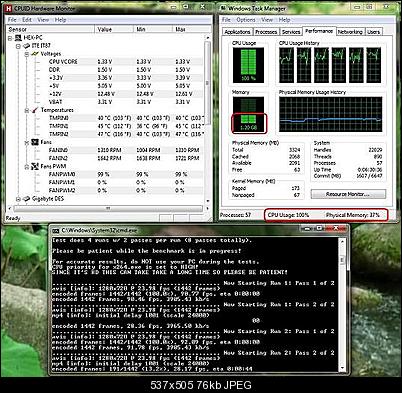Select the DDR voltage row

[x=125, y=70]
